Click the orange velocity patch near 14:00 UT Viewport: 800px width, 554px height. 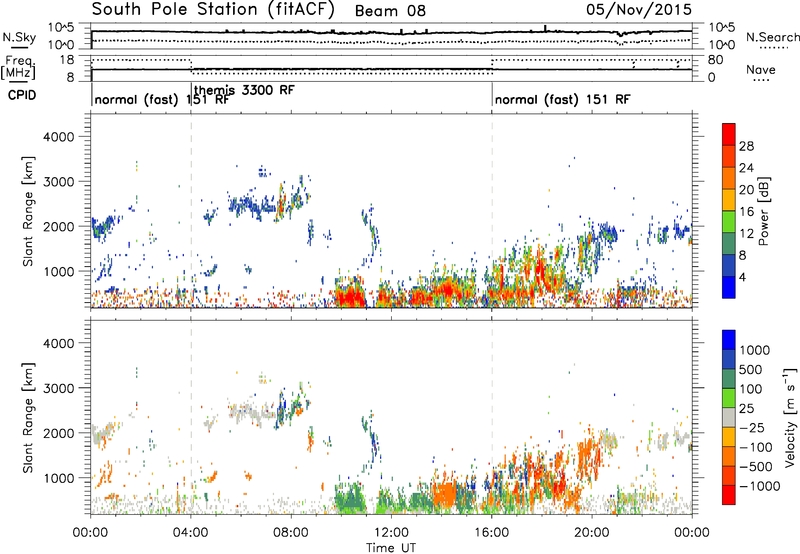(444, 494)
